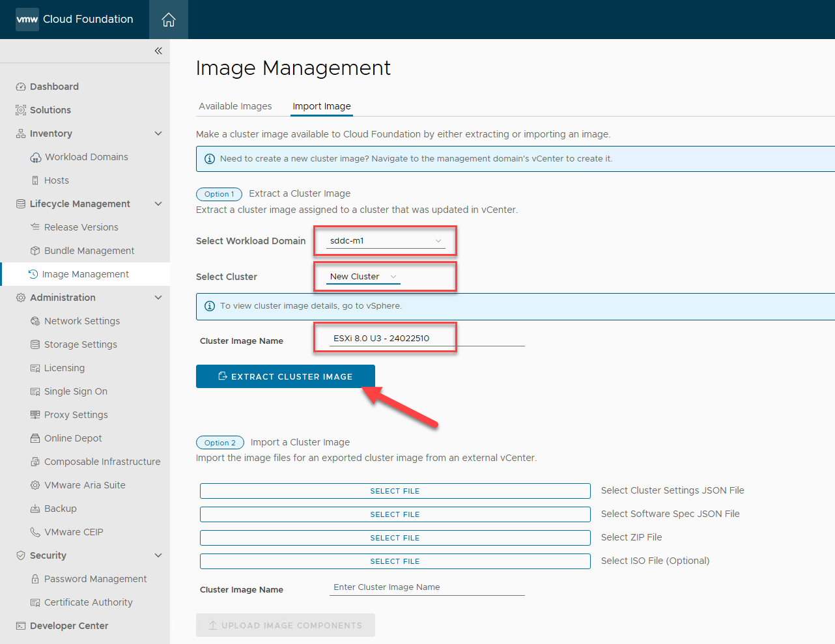This screenshot has width=835, height=644.
Task: Open the Select Workload Domain dropdown
Action: coord(385,241)
